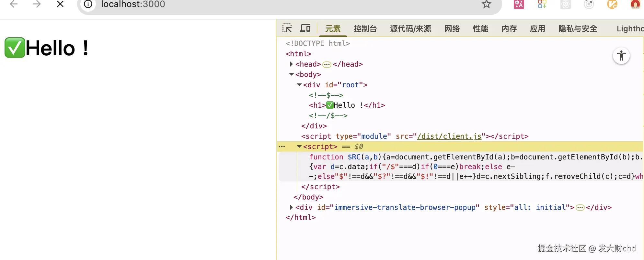Click the browser forward arrow
The image size is (644, 260).
tap(37, 4)
